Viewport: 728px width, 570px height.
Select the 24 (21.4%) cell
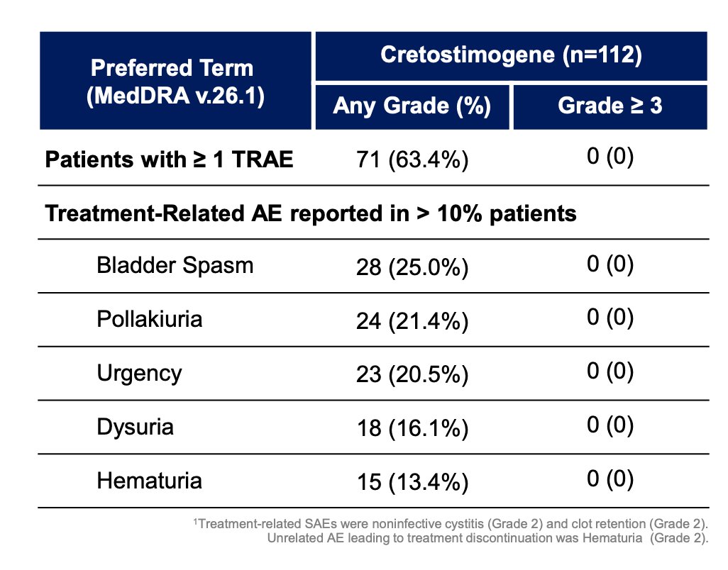(x=412, y=321)
